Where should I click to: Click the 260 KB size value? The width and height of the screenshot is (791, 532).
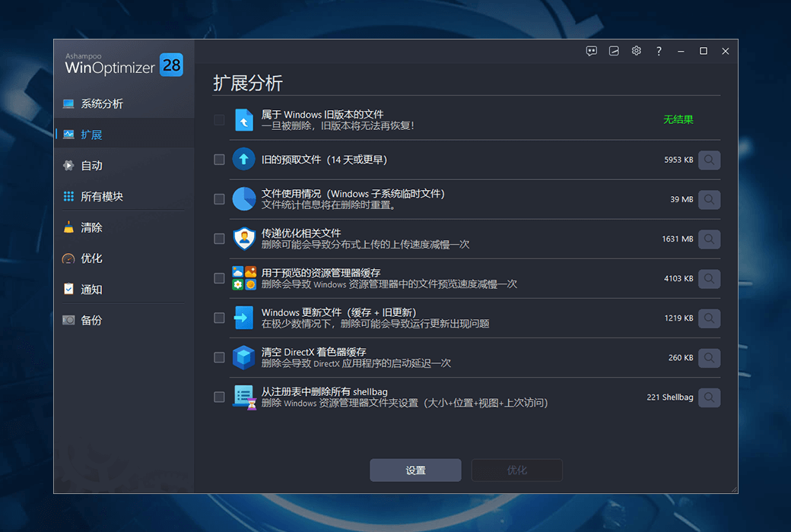(681, 357)
